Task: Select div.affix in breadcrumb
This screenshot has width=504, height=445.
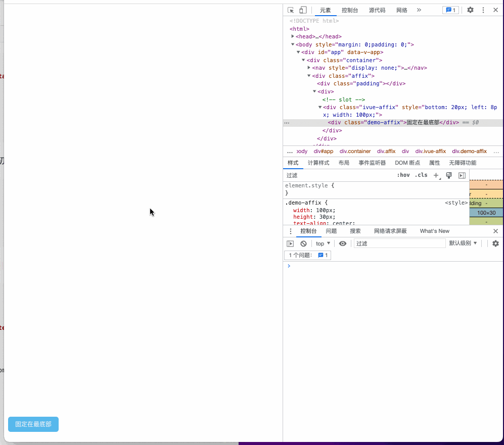Action: [386, 151]
